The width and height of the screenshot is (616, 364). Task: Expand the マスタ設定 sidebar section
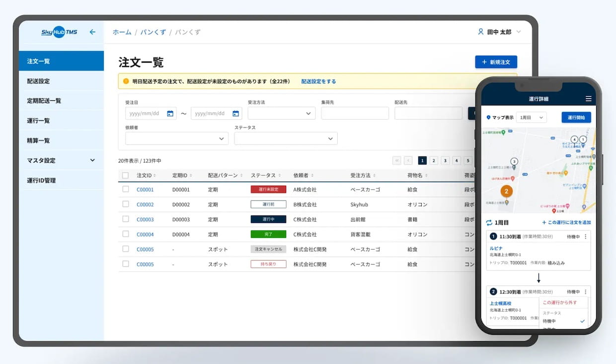point(92,160)
